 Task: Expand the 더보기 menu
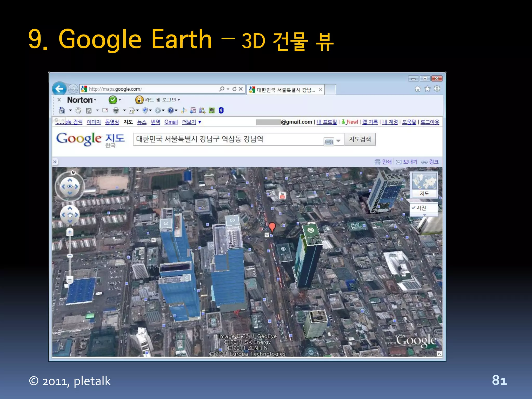(x=191, y=122)
